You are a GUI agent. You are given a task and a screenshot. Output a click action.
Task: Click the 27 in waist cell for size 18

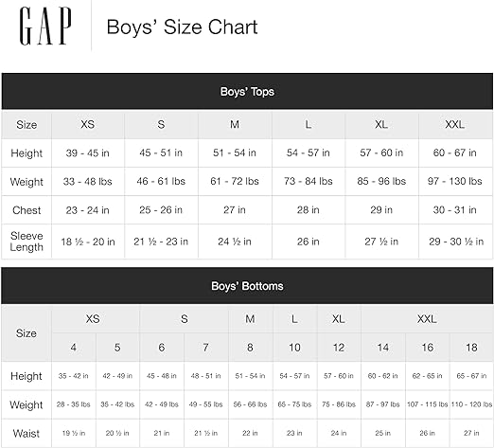point(471,433)
